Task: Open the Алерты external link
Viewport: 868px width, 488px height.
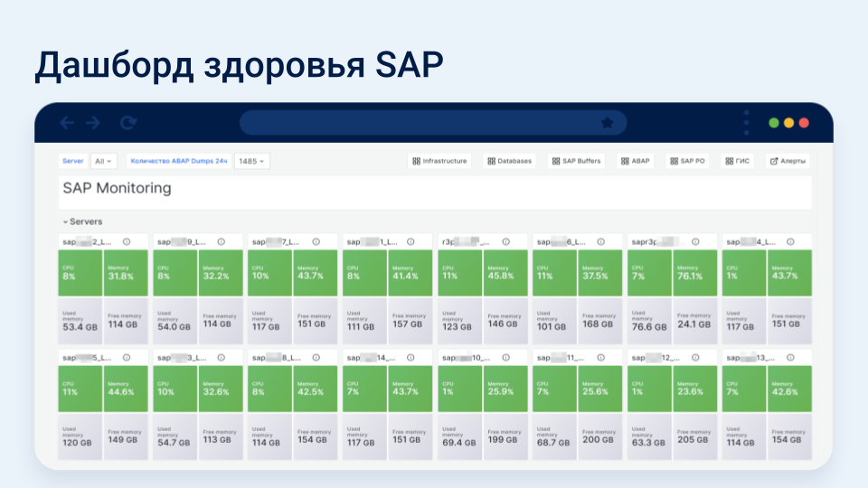Action: 788,161
